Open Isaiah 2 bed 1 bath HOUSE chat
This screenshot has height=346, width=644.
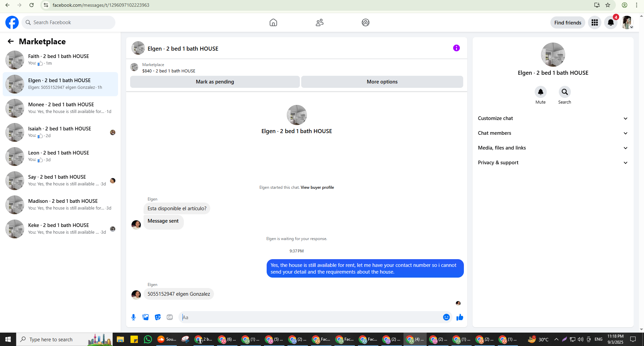[60, 132]
